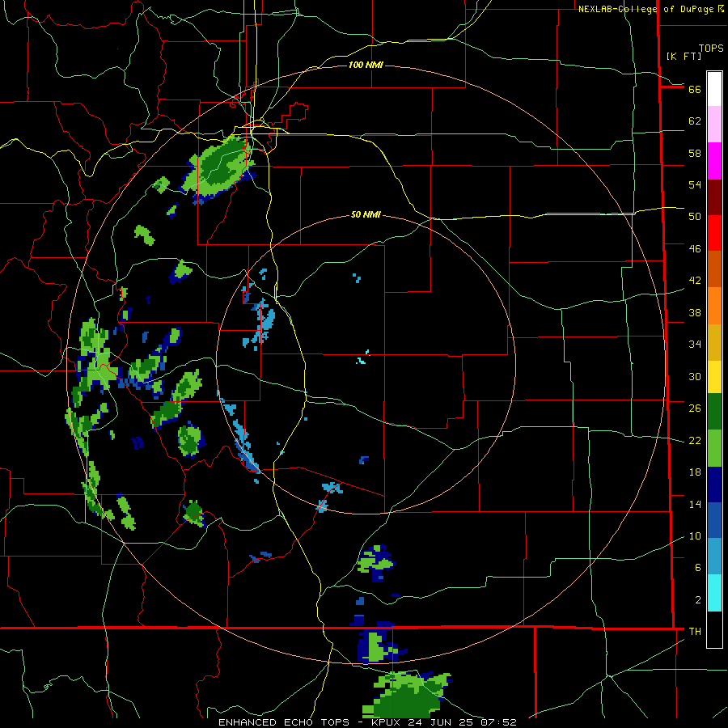Viewport: 728px width, 728px height.
Task: Click the "50 NMI" range ring label
Action: point(366,214)
